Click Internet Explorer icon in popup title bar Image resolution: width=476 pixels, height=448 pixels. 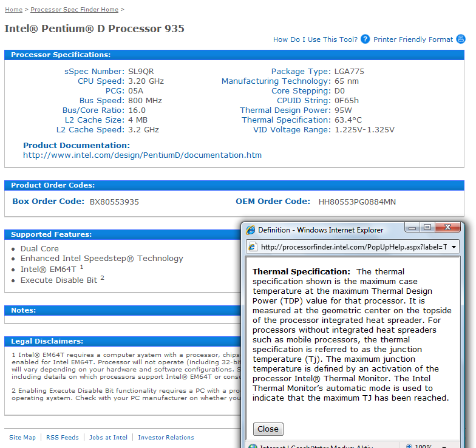[250, 230]
